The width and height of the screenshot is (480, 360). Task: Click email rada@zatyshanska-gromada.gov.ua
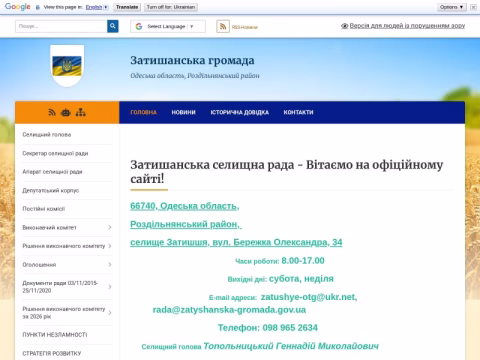tap(229, 310)
